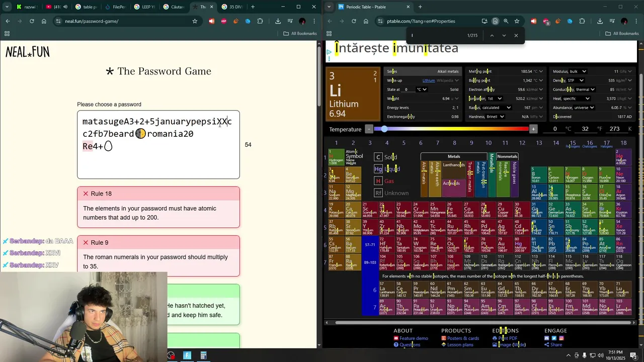
Task: Open apps grid icon in neal.fun bookmarks bar
Action: [7, 34]
